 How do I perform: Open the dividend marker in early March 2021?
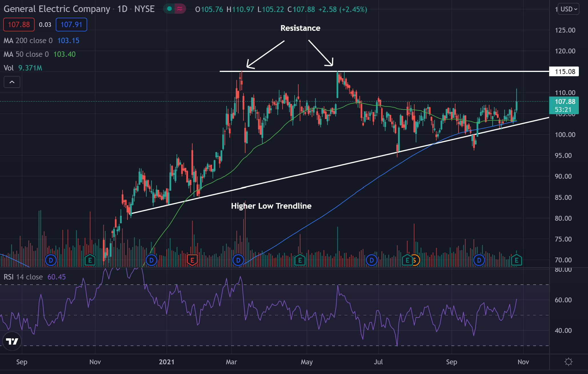(238, 260)
